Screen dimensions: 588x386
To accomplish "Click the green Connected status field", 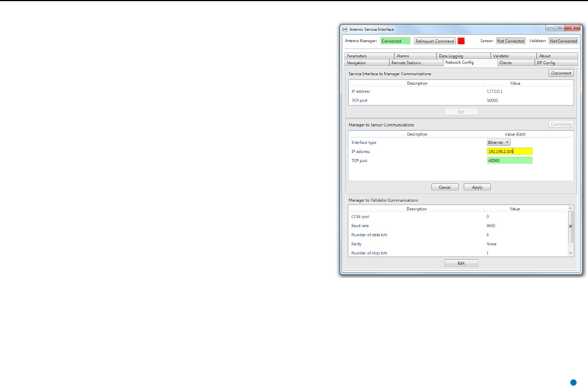I will 395,41.
